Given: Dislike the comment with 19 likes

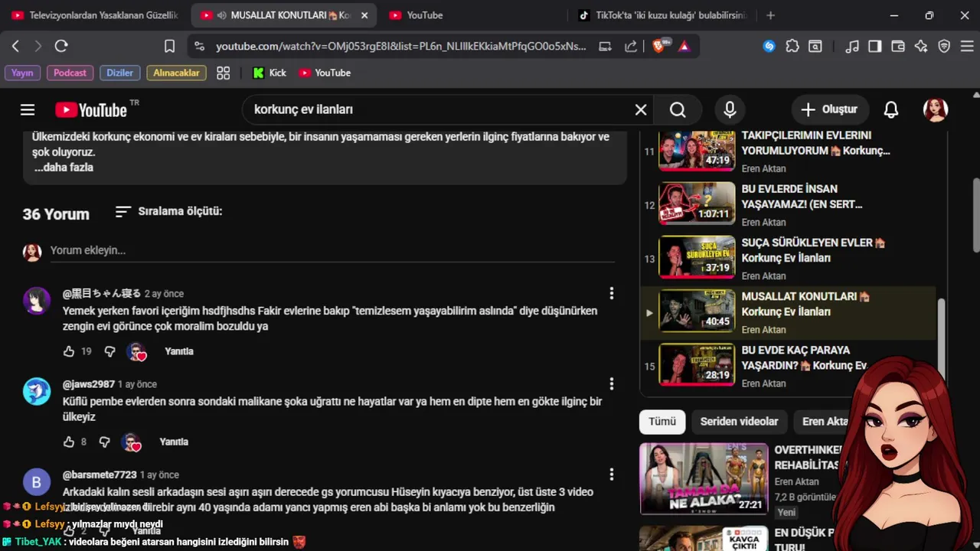Looking at the screenshot, I should (109, 351).
